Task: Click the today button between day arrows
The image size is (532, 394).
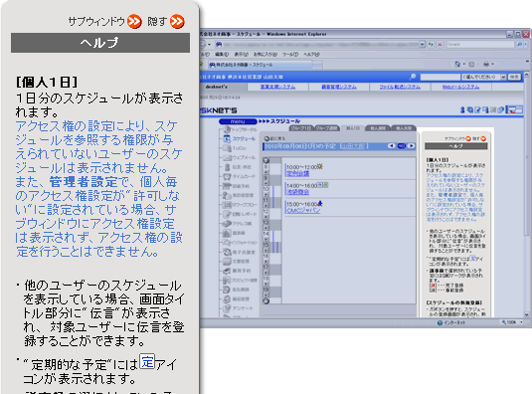Action: click(402, 146)
